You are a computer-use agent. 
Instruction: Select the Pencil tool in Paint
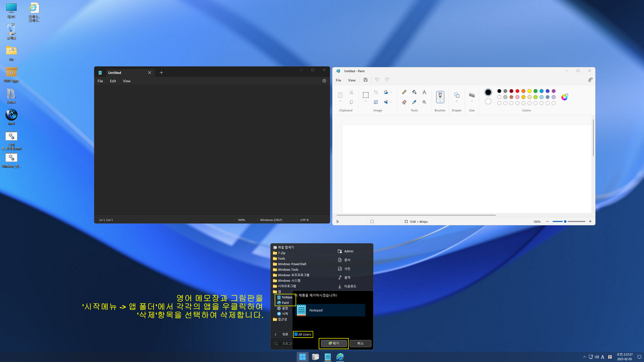pos(404,92)
